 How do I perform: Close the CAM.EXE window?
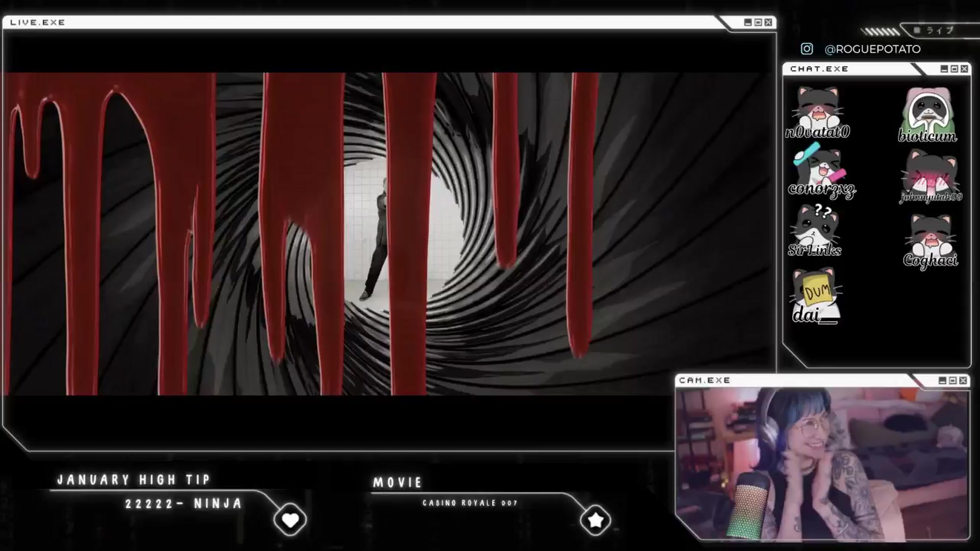[x=963, y=381]
